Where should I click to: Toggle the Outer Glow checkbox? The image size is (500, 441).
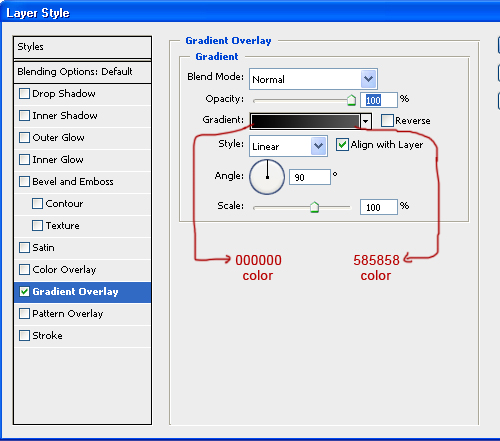pyautogui.click(x=24, y=138)
